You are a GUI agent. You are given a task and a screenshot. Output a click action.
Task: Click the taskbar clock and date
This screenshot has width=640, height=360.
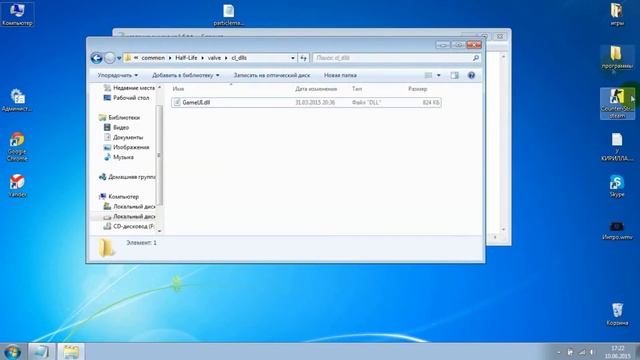tap(618, 352)
